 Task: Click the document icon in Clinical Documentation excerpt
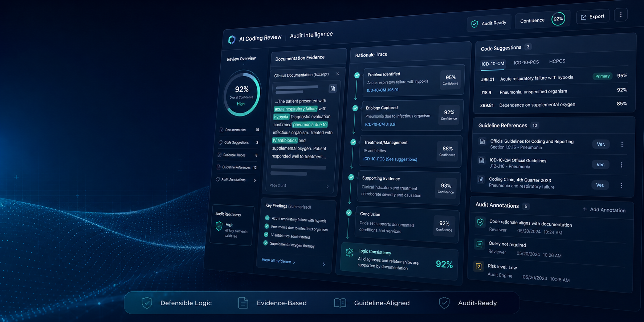coord(333,89)
